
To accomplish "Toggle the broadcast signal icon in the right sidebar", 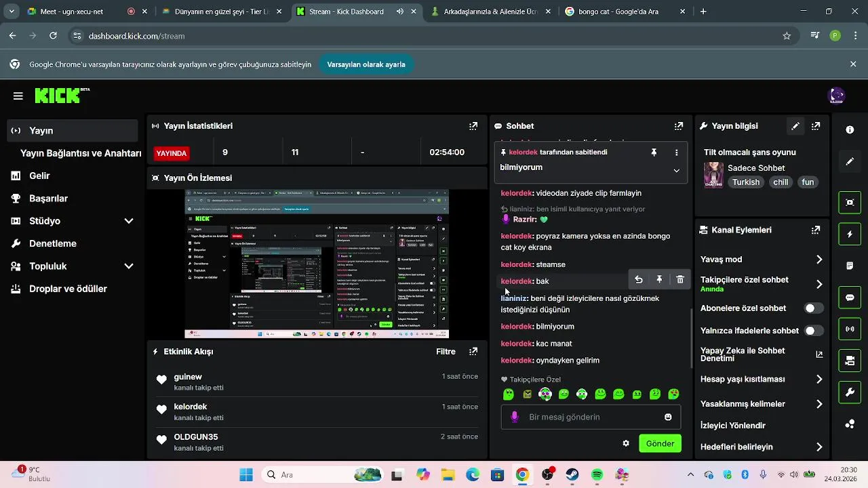I will [x=850, y=329].
